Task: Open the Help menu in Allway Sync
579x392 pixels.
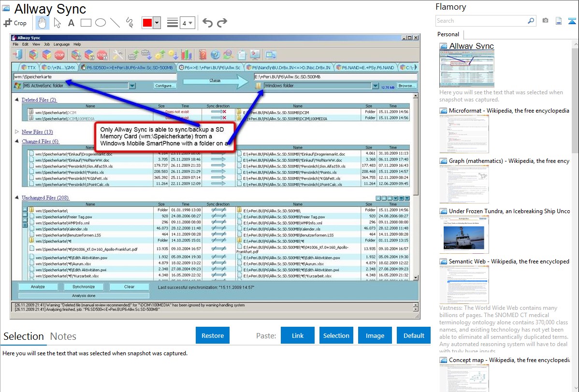Action: tap(77, 44)
